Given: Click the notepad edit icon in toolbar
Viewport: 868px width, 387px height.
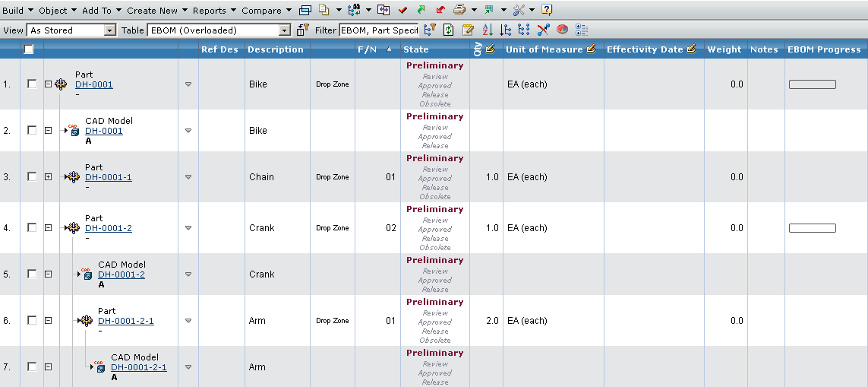Looking at the screenshot, I should (468, 30).
